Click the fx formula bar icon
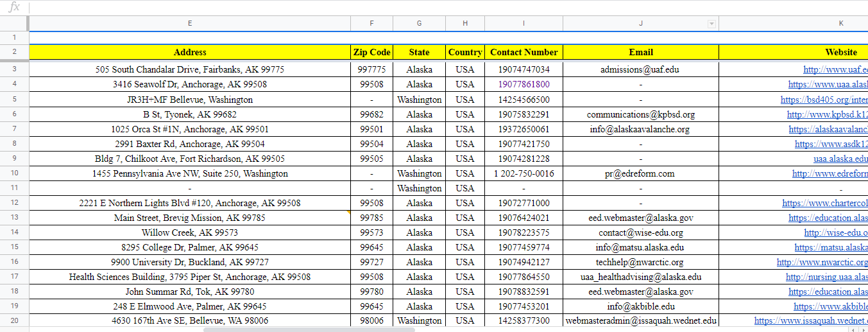The image size is (868, 332). pyautogui.click(x=13, y=7)
